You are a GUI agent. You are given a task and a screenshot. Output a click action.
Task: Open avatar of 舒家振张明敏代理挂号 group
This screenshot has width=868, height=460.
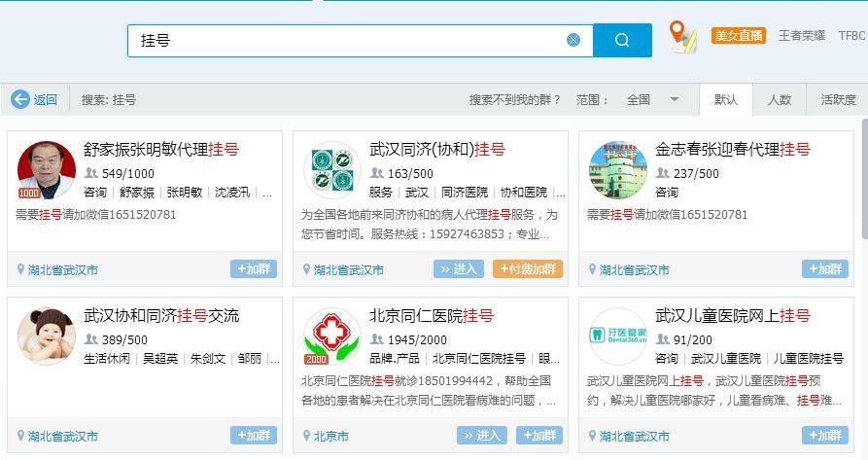(x=47, y=170)
